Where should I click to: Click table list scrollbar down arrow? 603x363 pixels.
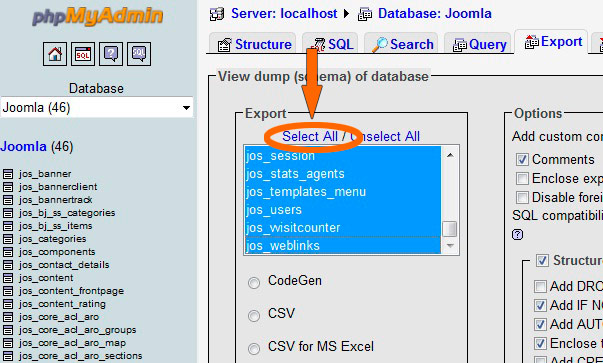[450, 245]
